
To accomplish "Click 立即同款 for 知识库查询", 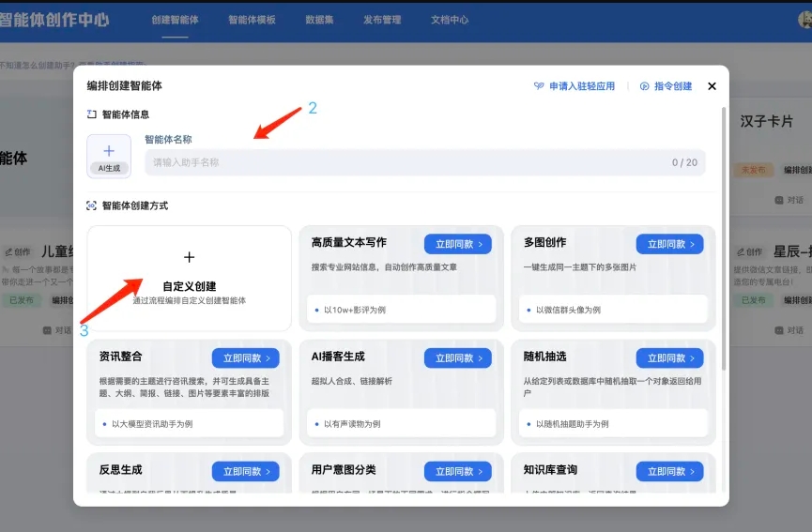I will (669, 471).
